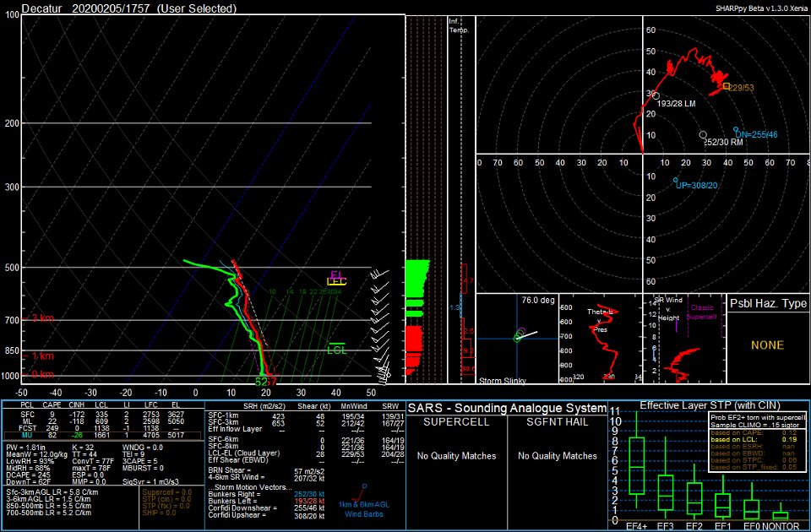This screenshot has width=811, height=532.
Task: Click the ConvT = 77F value
Action: [95, 461]
